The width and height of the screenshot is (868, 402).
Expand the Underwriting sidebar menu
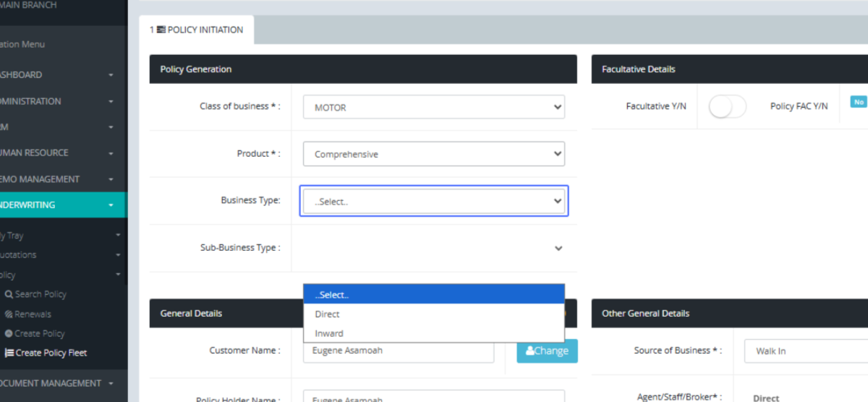pyautogui.click(x=58, y=205)
